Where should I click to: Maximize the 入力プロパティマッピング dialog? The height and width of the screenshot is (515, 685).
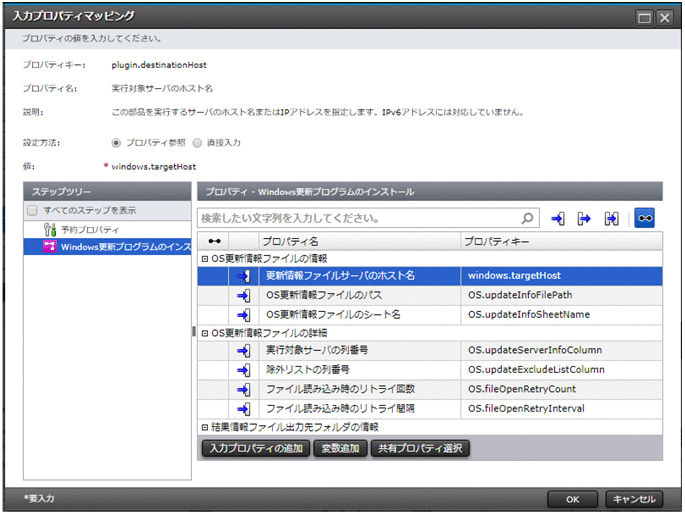coord(644,18)
